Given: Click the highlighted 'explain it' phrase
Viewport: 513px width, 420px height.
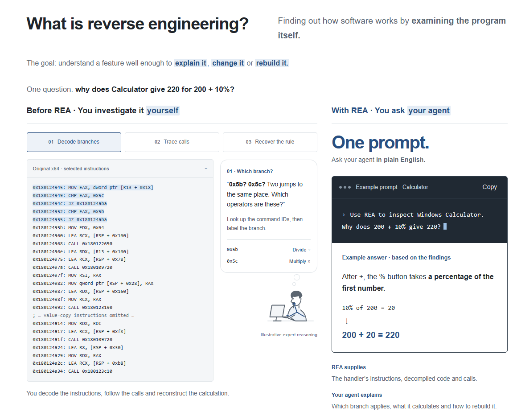Looking at the screenshot, I should click(190, 63).
